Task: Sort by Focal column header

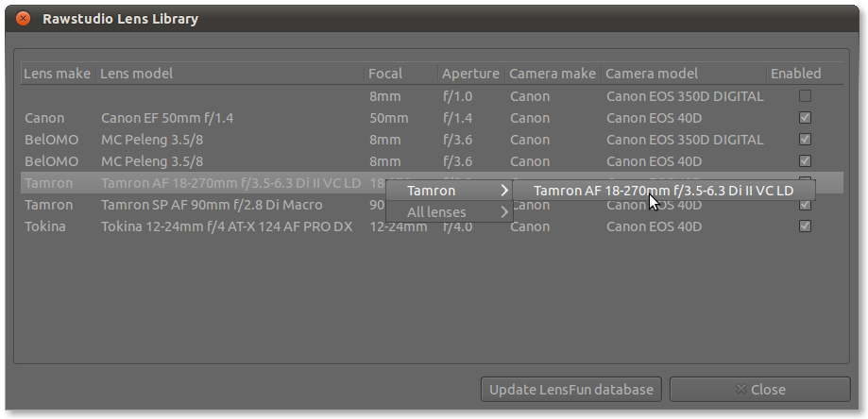Action: (x=402, y=74)
